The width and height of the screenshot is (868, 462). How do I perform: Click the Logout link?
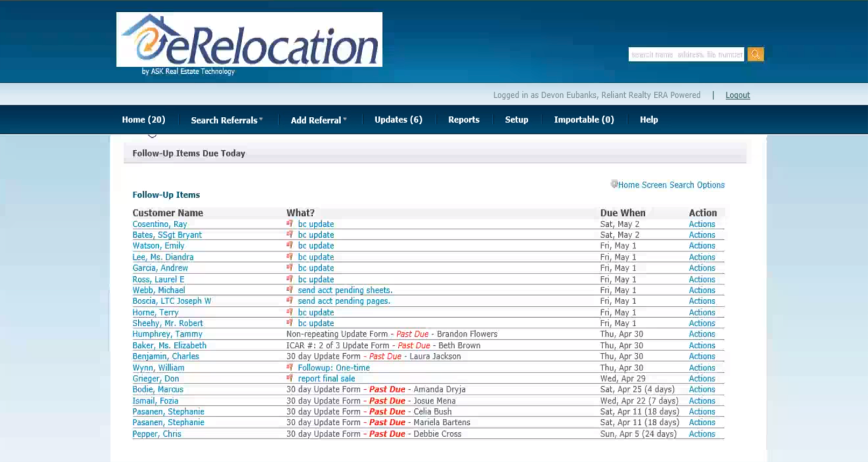tap(737, 95)
